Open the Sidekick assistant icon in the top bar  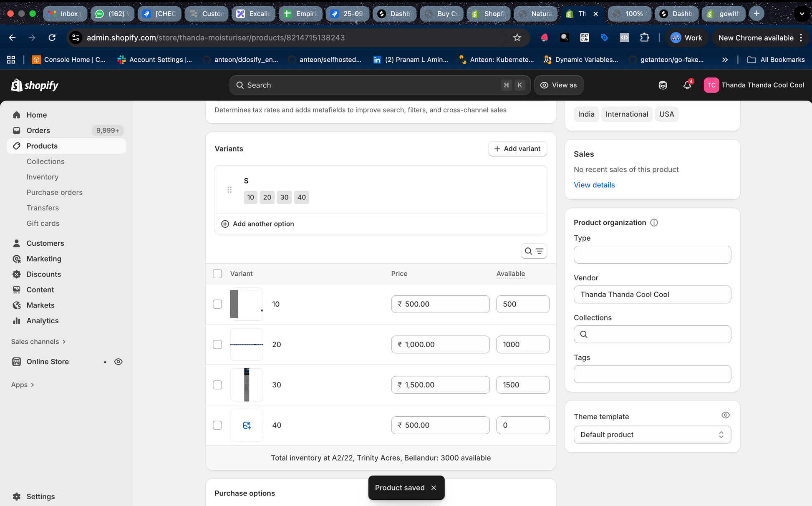(663, 85)
